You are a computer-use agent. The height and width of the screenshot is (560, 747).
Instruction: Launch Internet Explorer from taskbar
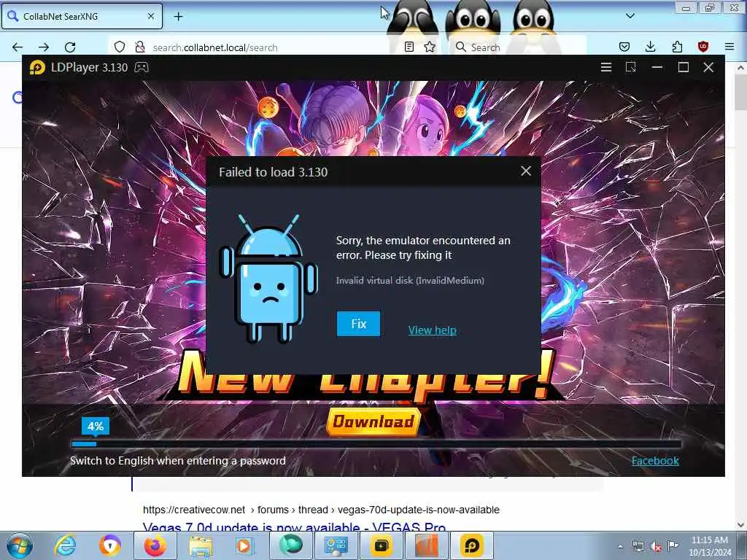pos(65,545)
